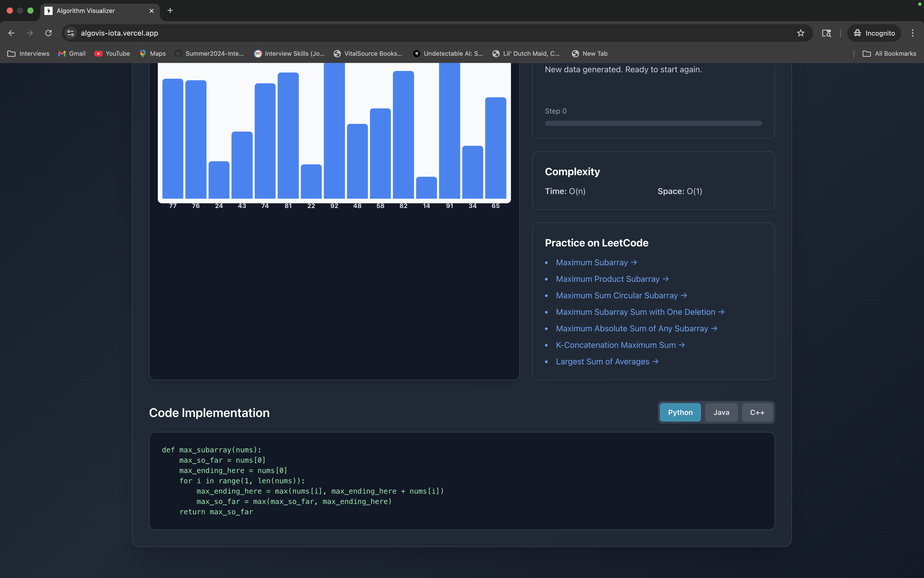Click 'def max_subarray(nums):' code line
Viewport: 924px width, 578px height.
(211, 450)
